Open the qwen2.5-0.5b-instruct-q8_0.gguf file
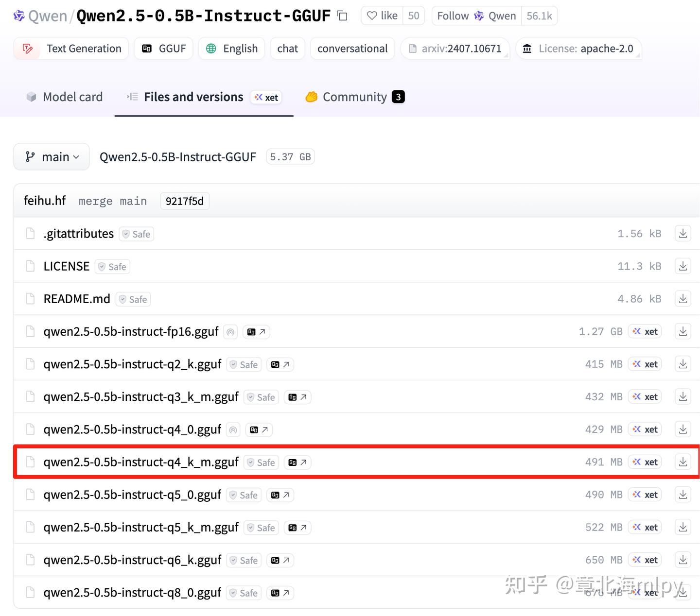 click(132, 593)
